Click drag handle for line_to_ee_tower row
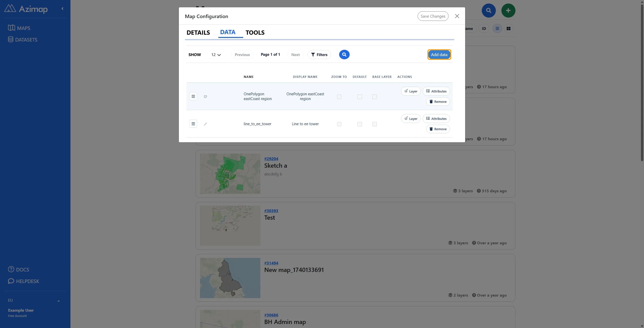 point(193,124)
